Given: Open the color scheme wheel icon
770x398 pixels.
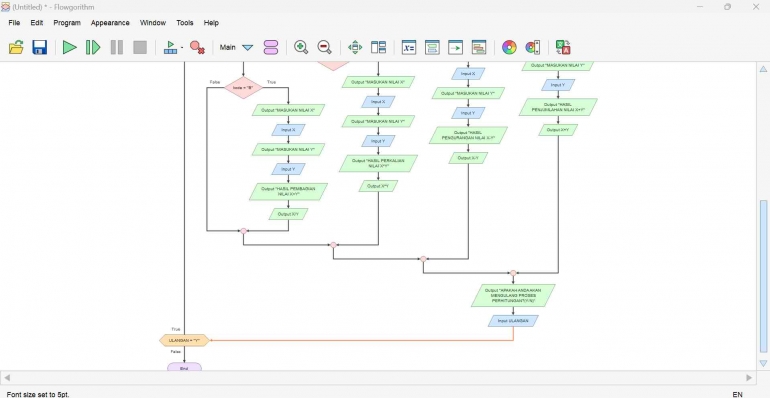Looking at the screenshot, I should pyautogui.click(x=509, y=47).
